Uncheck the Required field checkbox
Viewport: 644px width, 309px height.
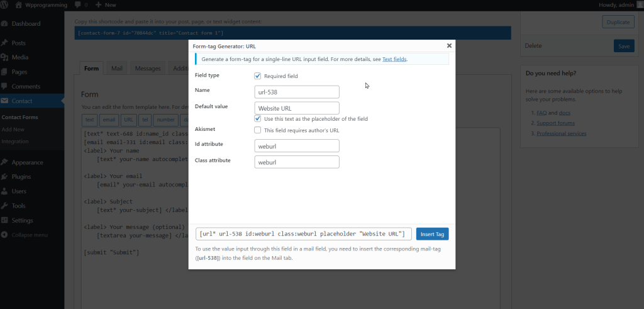[258, 76]
